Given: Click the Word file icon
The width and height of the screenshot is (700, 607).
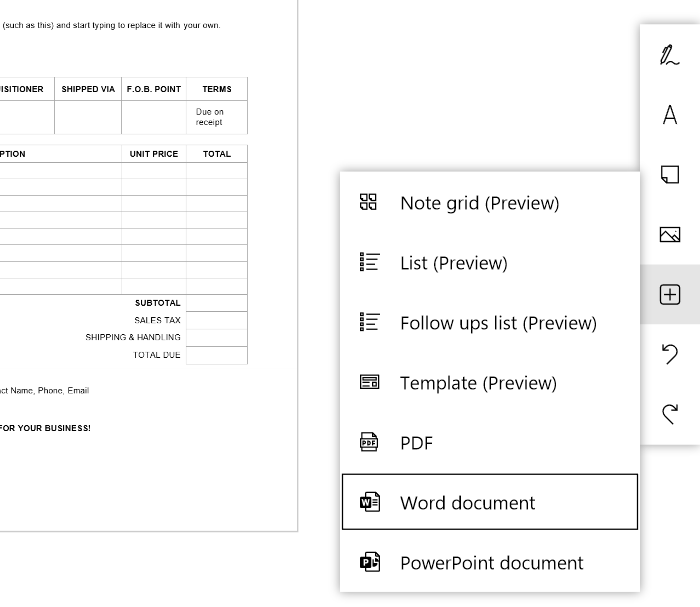Looking at the screenshot, I should pyautogui.click(x=370, y=502).
